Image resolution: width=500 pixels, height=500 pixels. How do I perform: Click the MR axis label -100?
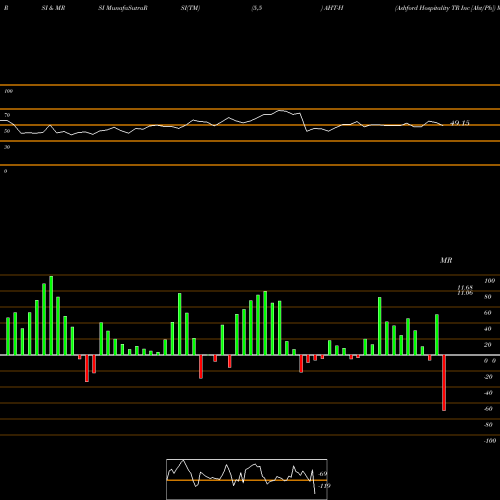click(x=490, y=441)
